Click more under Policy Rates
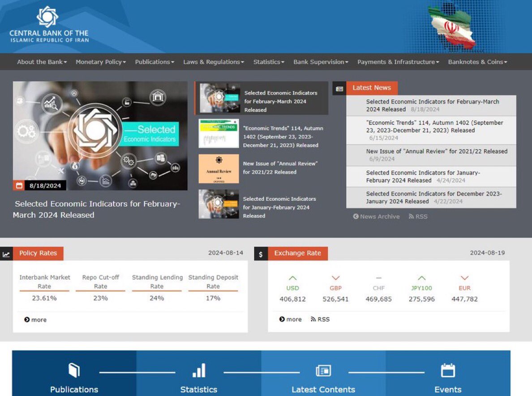Viewport: 532px width, 396px height. point(35,320)
